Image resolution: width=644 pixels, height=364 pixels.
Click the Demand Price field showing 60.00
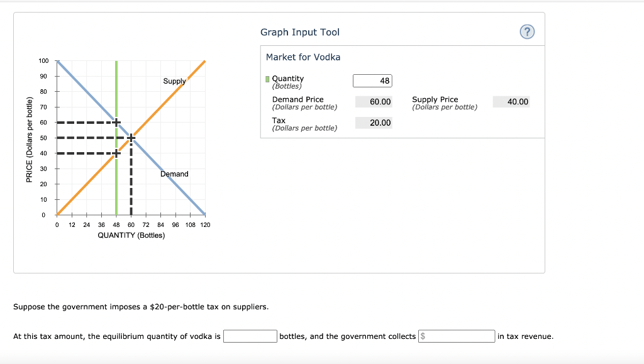pyautogui.click(x=374, y=101)
